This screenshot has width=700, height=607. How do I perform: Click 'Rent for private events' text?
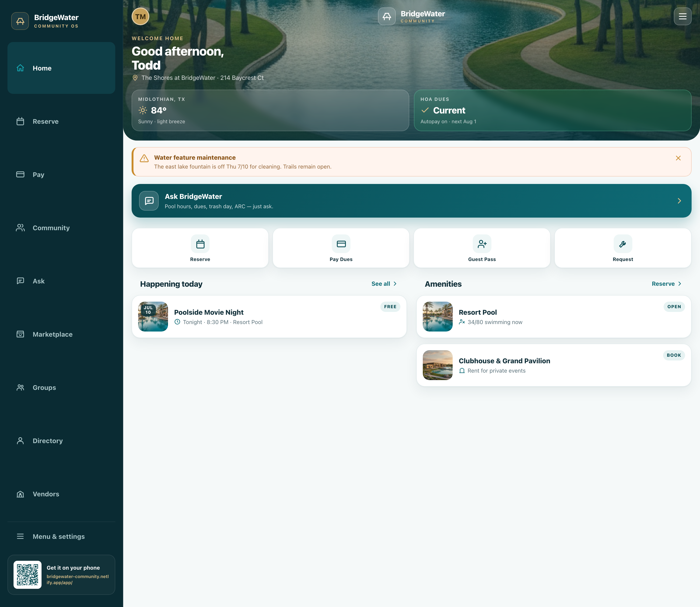pos(497,371)
